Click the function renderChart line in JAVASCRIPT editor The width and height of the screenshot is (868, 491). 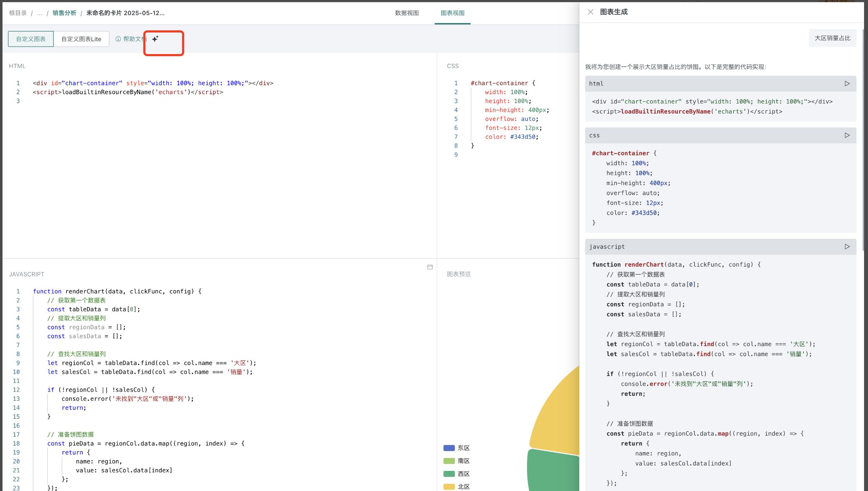(117, 291)
